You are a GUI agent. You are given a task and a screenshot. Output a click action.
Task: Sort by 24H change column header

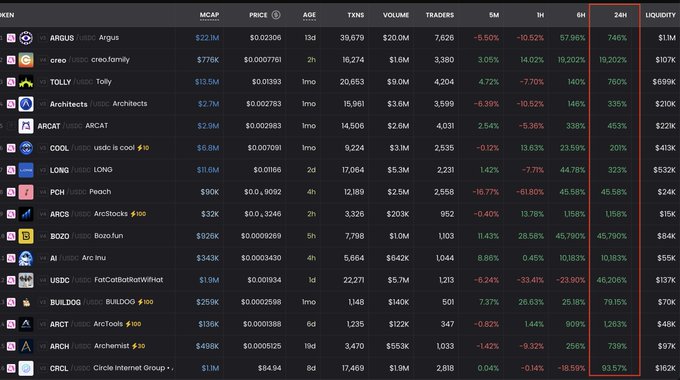(x=621, y=15)
